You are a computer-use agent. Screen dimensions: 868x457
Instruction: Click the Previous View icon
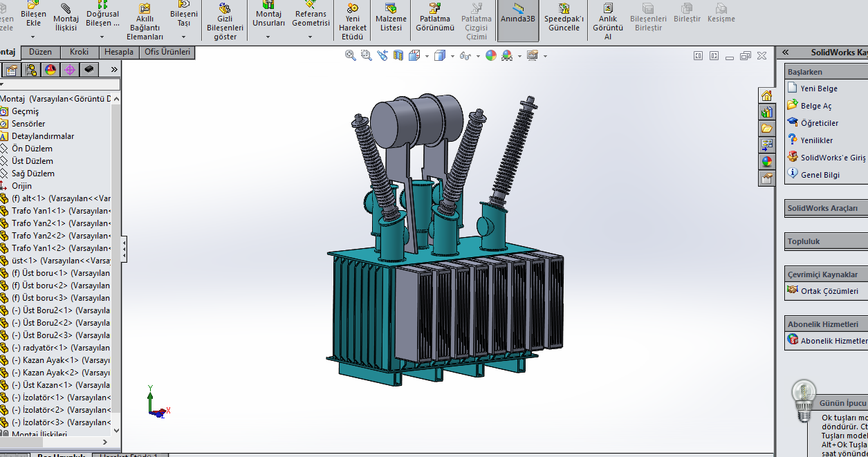pyautogui.click(x=382, y=55)
